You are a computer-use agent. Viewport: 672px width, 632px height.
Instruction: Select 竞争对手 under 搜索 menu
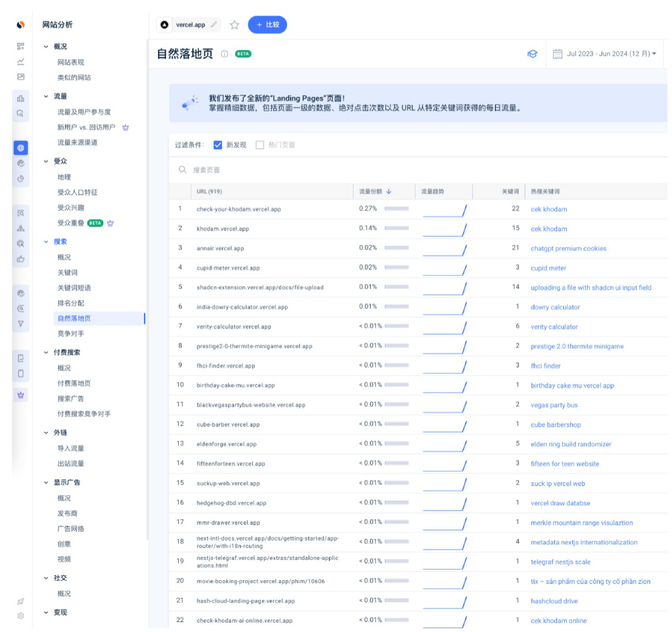71,333
